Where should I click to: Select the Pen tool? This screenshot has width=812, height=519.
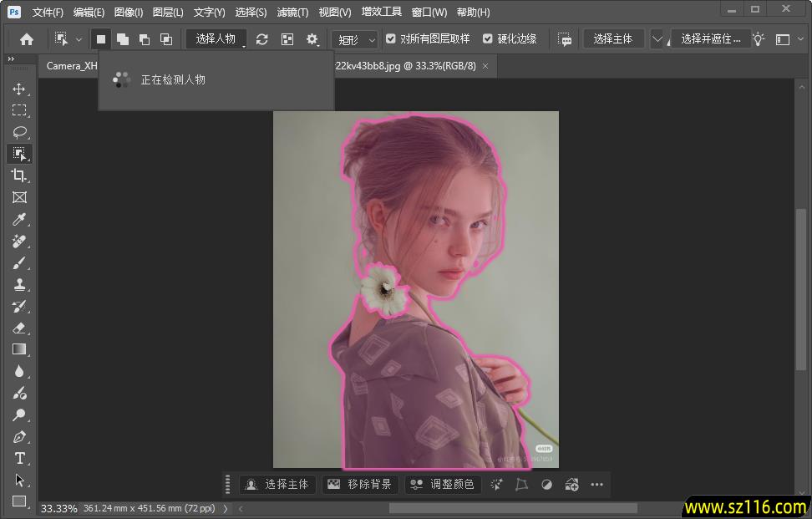18,436
